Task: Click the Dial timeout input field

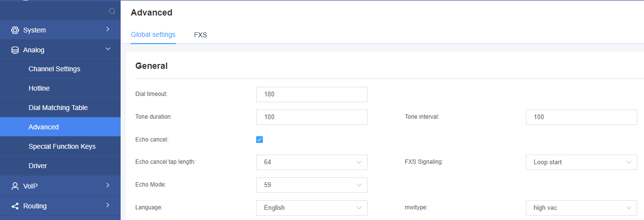Action: (312, 94)
